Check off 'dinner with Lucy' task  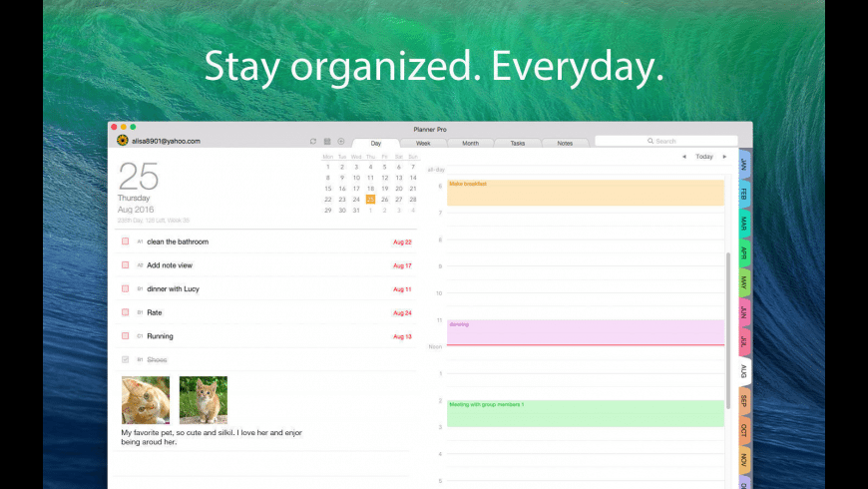click(x=125, y=288)
